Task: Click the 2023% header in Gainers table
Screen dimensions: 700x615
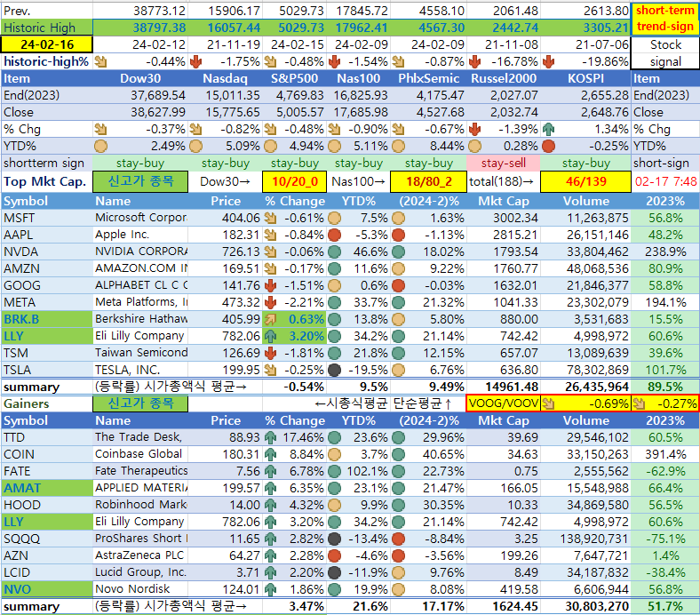Action: coord(665,421)
